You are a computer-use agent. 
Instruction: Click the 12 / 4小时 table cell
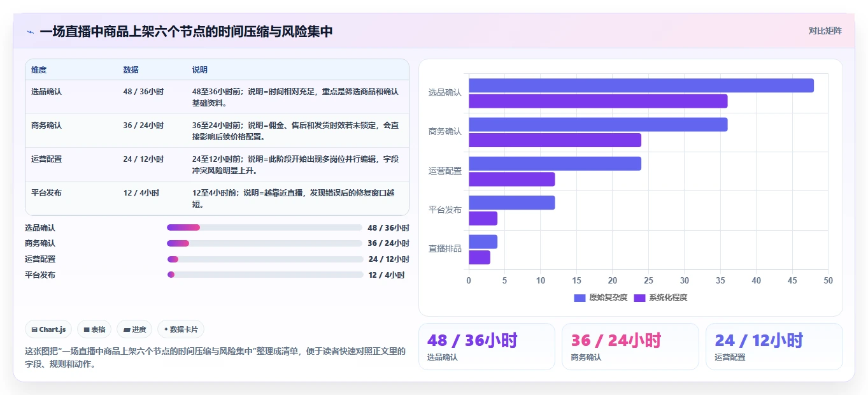tap(141, 193)
